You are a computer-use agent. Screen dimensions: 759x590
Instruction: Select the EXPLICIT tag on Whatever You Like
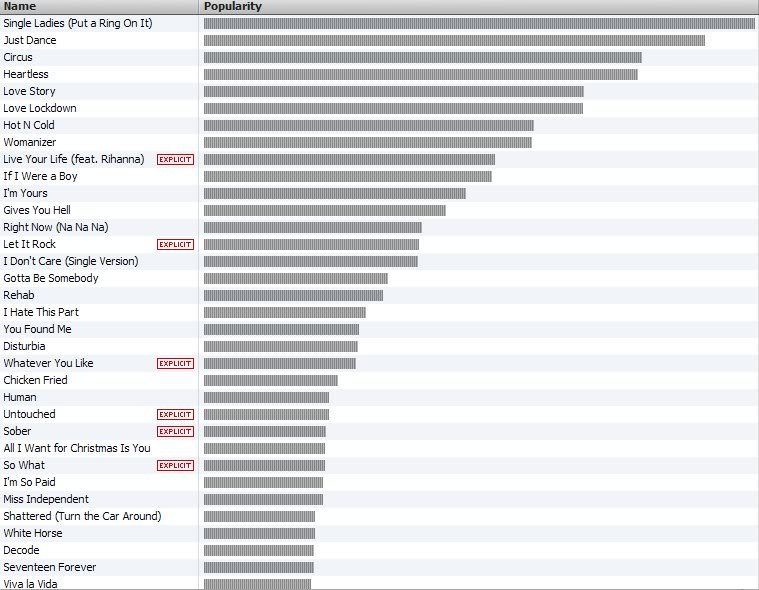pyautogui.click(x=175, y=364)
